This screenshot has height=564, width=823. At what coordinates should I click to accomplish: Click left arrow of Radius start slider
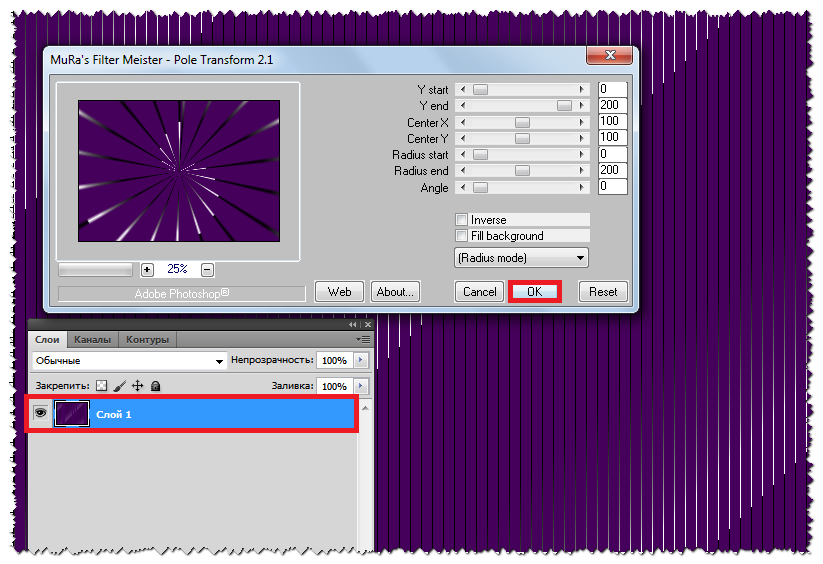pyautogui.click(x=463, y=154)
